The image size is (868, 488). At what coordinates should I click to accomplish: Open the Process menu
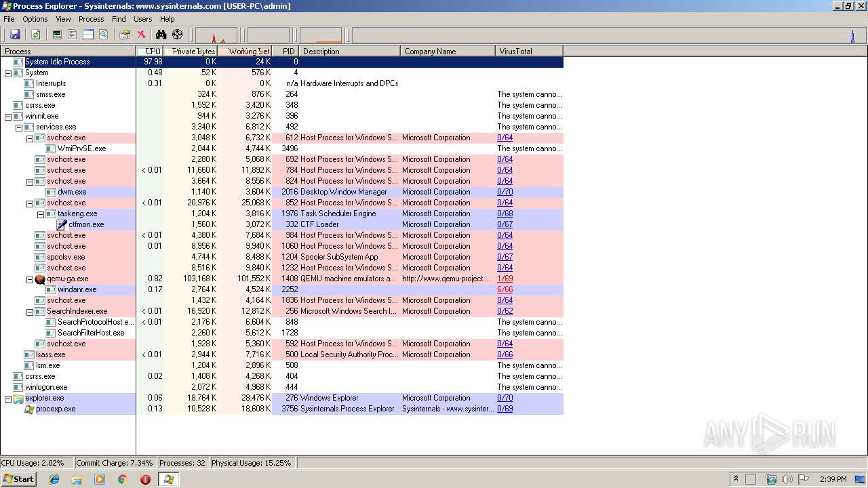point(91,19)
